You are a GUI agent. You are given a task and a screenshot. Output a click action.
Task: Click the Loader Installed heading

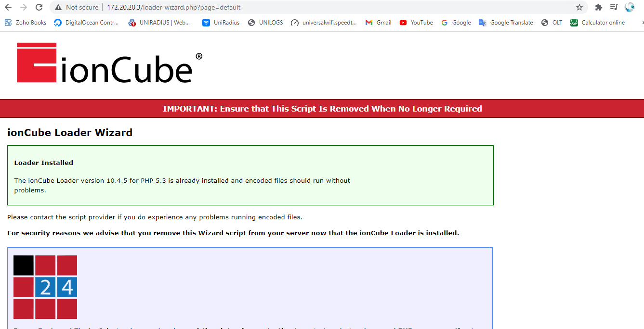click(44, 163)
